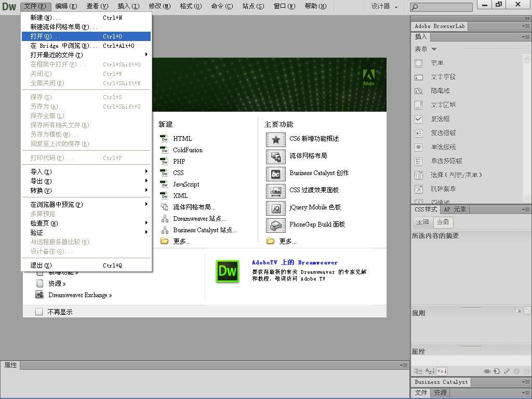Click the delete CSS rule trash icon
532x399 pixels.
pyautogui.click(x=526, y=371)
